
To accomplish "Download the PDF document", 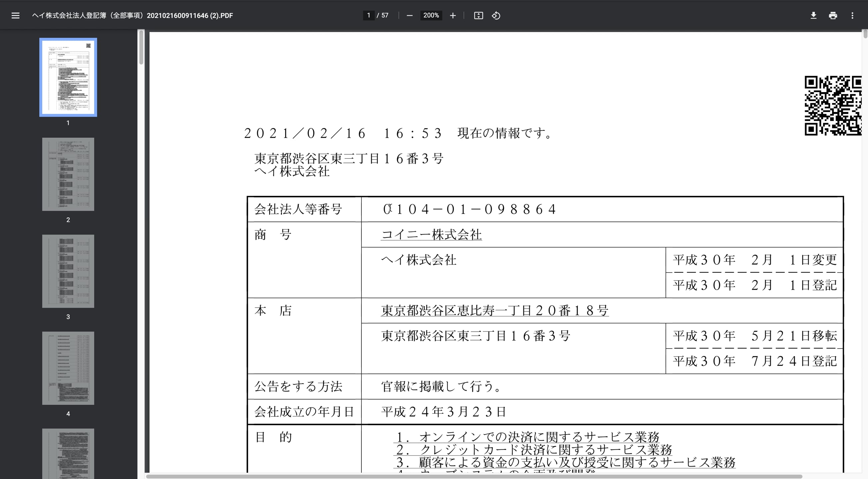I will pos(813,16).
